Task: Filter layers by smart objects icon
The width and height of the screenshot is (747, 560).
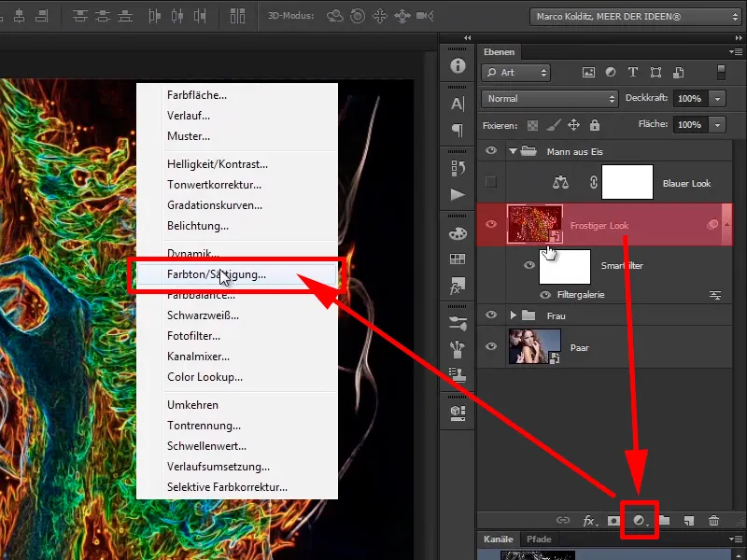Action: coord(679,73)
